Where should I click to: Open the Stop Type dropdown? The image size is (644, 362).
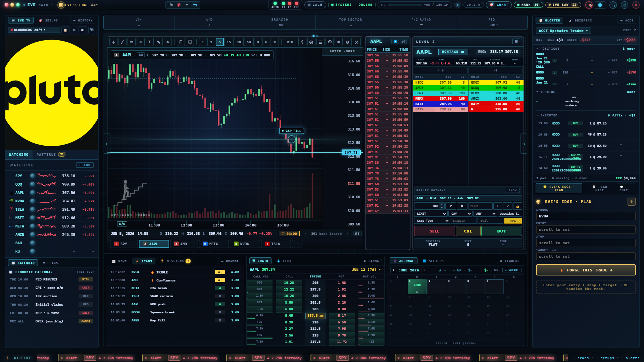(432, 221)
